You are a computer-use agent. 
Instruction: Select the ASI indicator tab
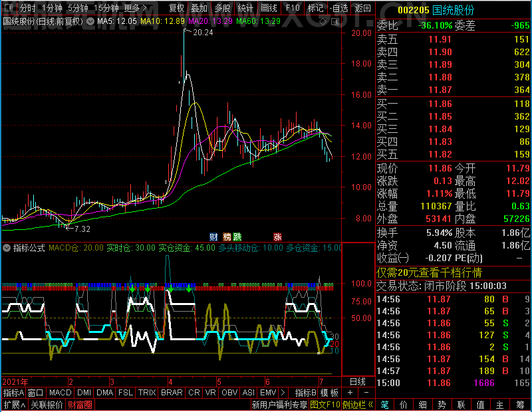click(x=248, y=392)
